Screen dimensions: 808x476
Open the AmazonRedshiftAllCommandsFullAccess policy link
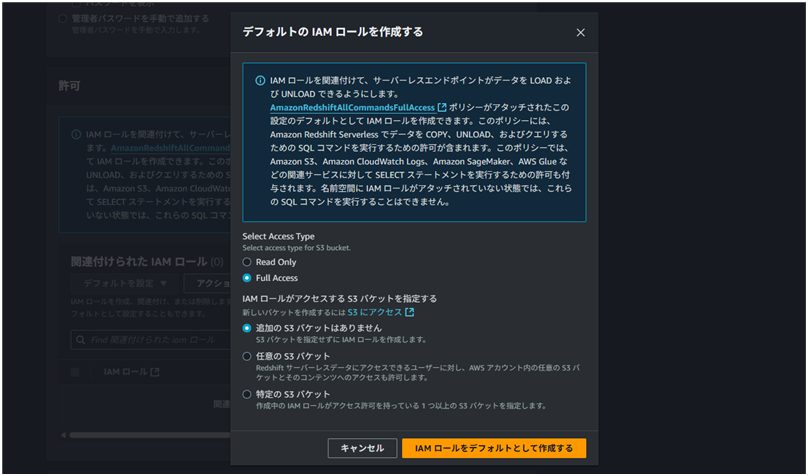click(352, 108)
